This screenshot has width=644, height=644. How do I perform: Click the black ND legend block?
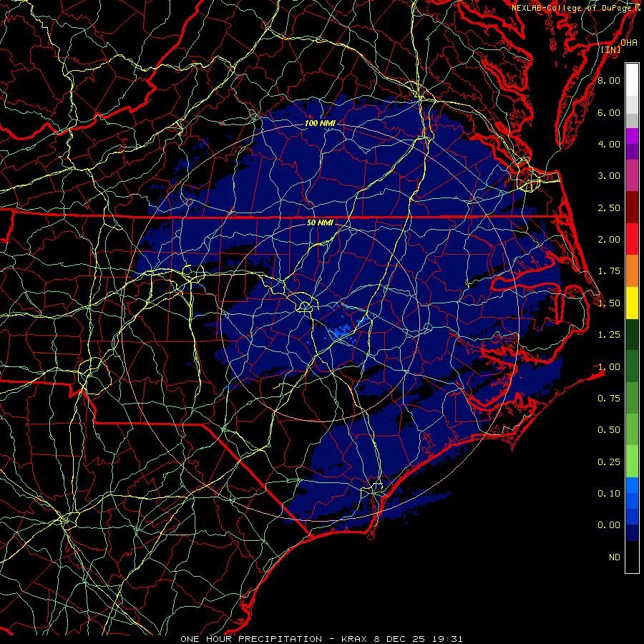click(632, 557)
